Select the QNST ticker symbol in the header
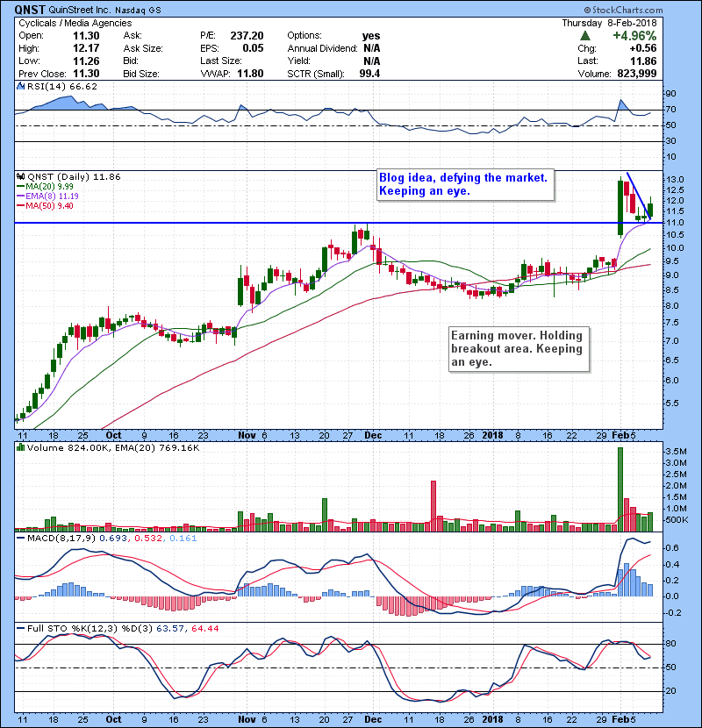 [30, 10]
